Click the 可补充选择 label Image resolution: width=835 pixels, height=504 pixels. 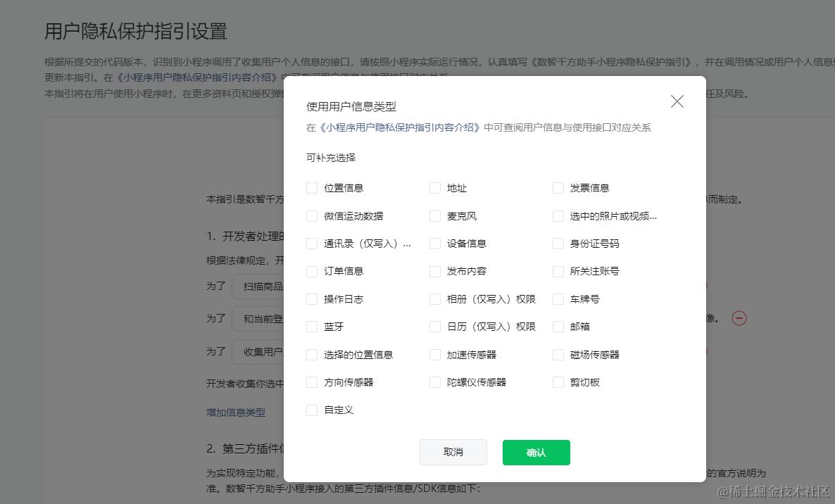click(x=331, y=158)
